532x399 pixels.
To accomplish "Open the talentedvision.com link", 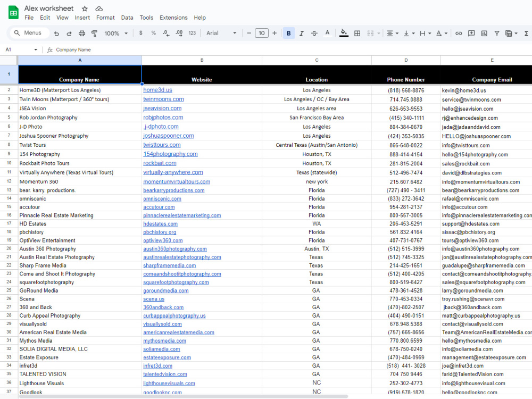I will click(x=165, y=374).
